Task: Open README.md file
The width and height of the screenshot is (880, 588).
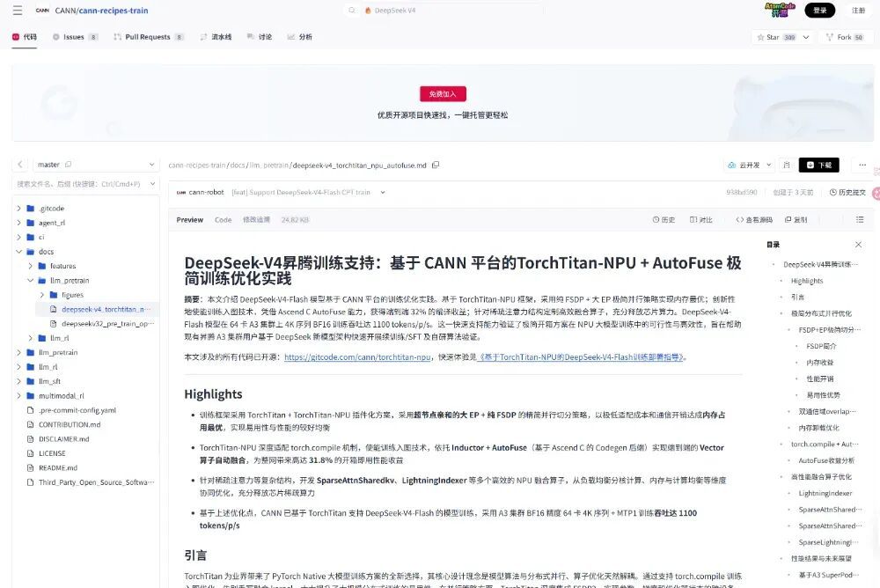Action: pos(58,467)
